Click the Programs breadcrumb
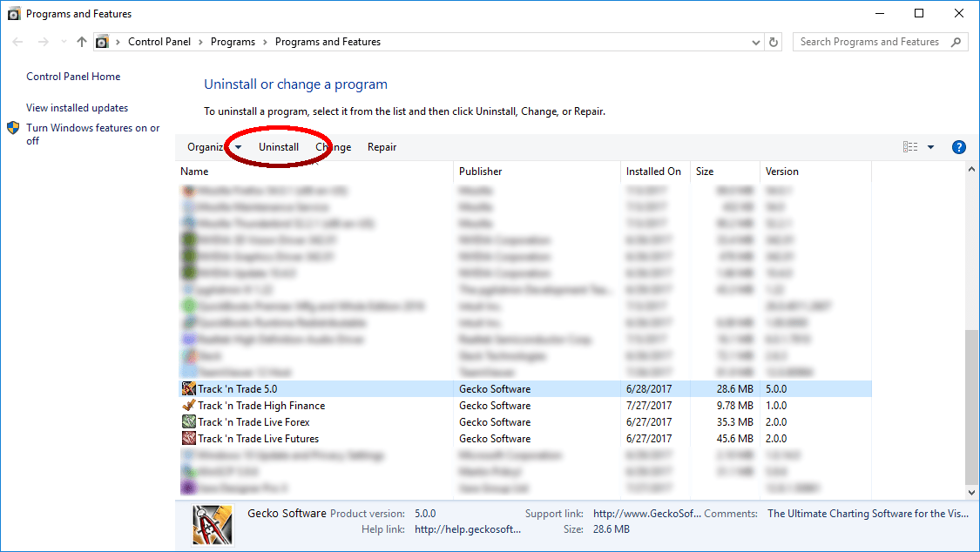Screen dimensions: 980x552 (233, 42)
